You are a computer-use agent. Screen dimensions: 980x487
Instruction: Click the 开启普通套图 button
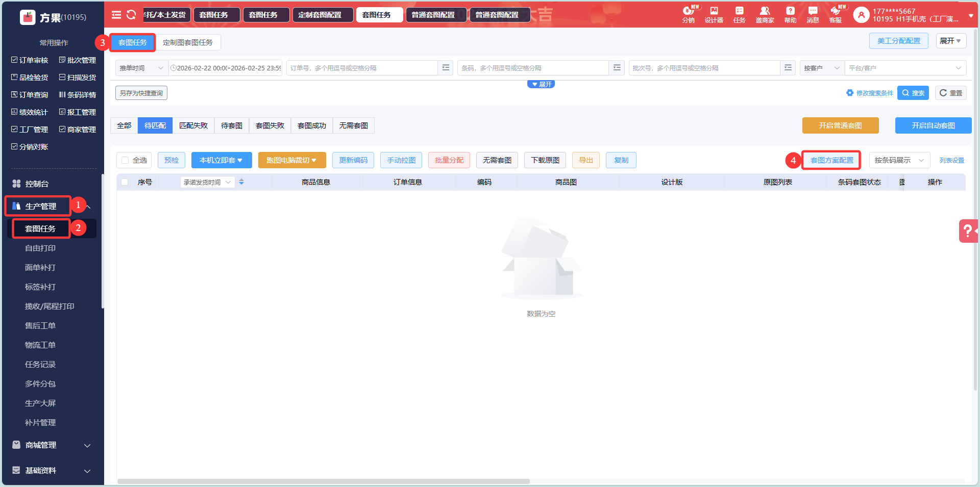[841, 125]
